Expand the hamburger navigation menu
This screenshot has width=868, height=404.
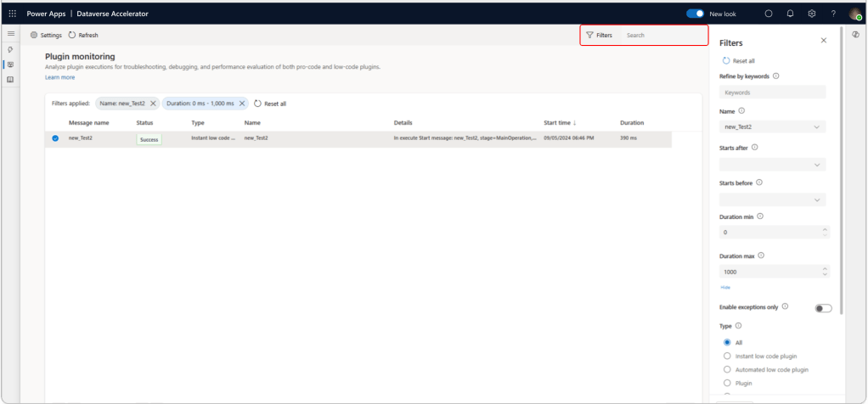point(11,34)
